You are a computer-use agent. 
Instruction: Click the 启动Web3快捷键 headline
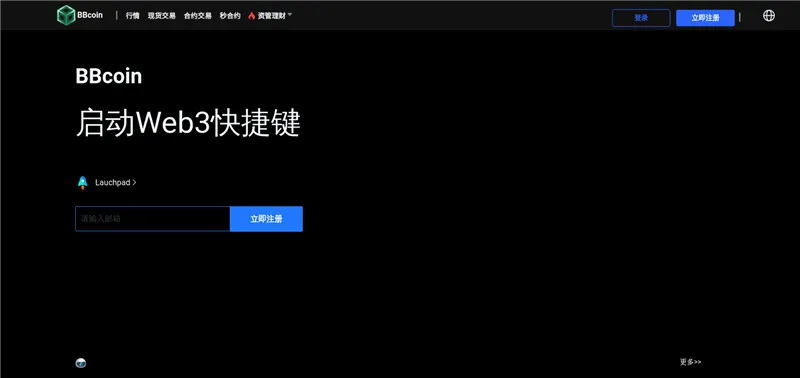click(188, 123)
